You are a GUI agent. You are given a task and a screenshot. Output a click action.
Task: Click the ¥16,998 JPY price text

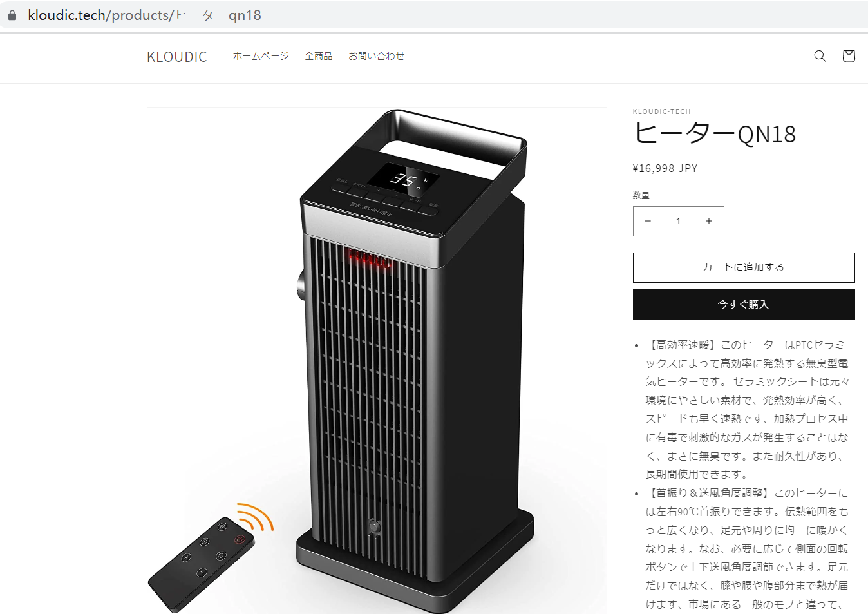pyautogui.click(x=665, y=168)
